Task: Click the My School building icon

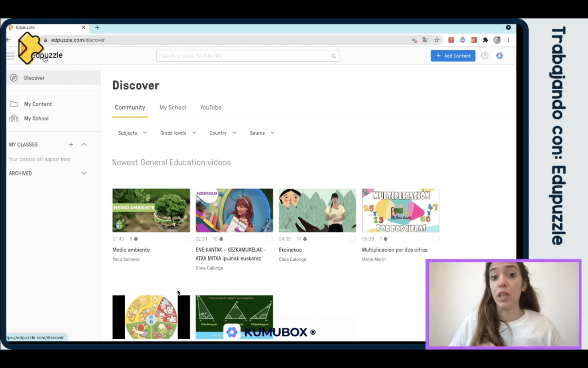Action: [x=14, y=118]
